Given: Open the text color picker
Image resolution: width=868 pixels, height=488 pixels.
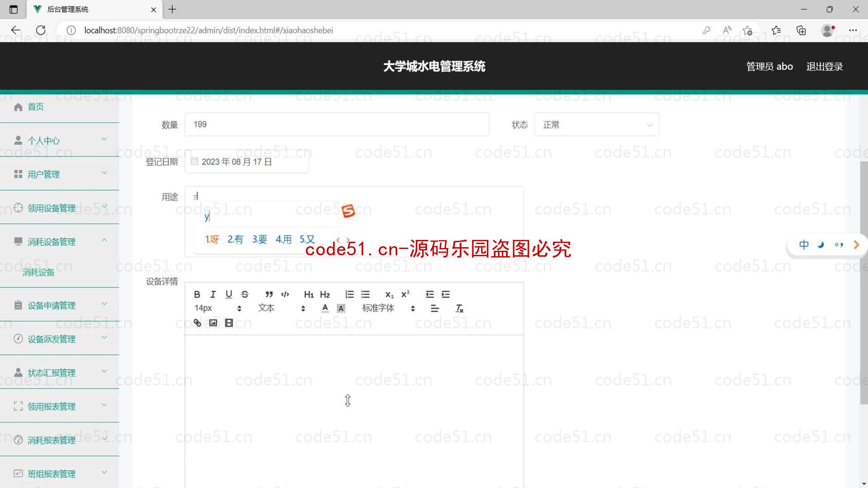Looking at the screenshot, I should click(x=325, y=308).
